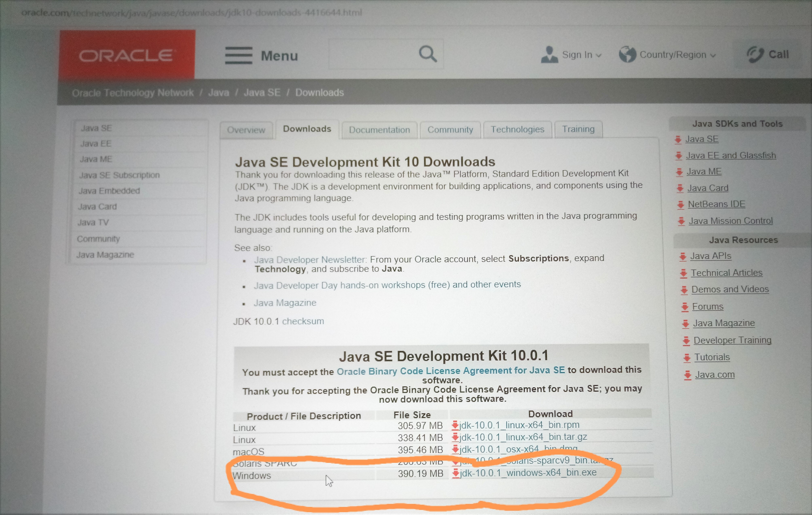Download jdk-10.0.1_linux-x64_bin.rpm
The width and height of the screenshot is (812, 515).
pyautogui.click(x=519, y=425)
